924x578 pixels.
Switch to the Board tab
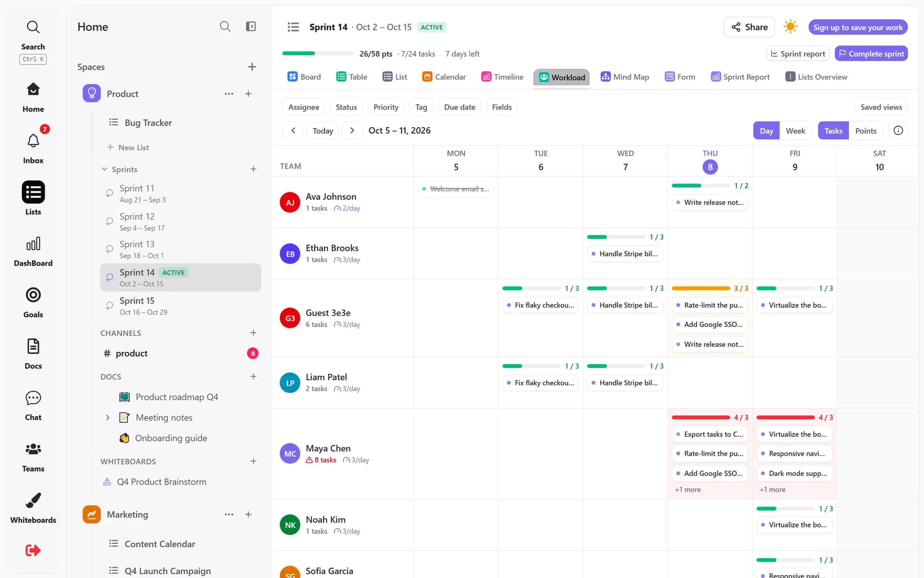tap(304, 77)
